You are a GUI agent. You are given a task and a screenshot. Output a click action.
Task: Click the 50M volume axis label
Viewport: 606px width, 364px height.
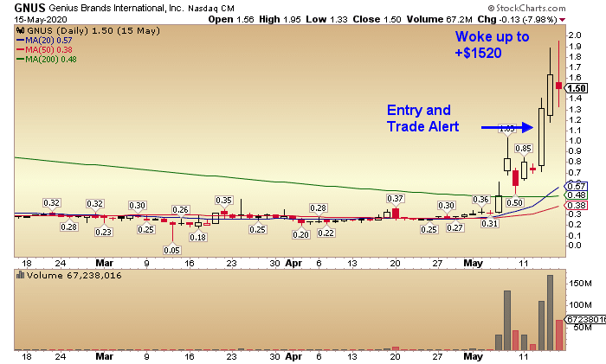pyautogui.click(x=583, y=328)
